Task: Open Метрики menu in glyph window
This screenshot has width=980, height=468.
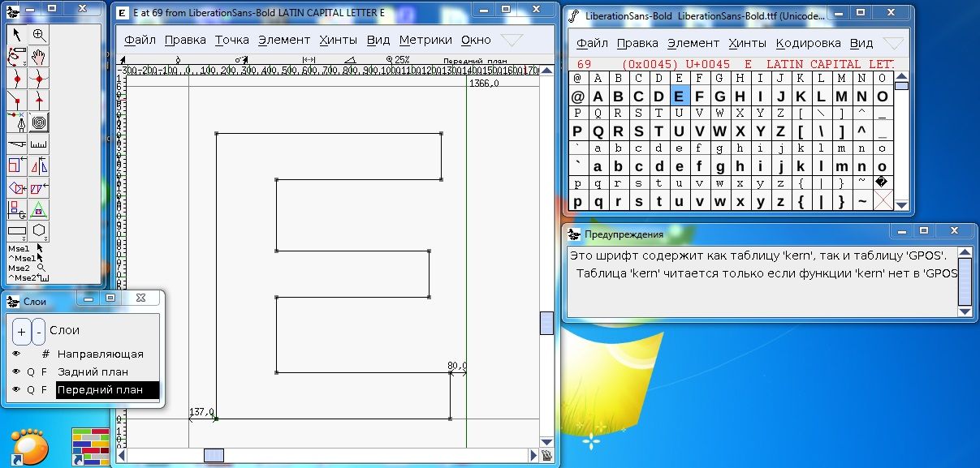Action: click(425, 40)
